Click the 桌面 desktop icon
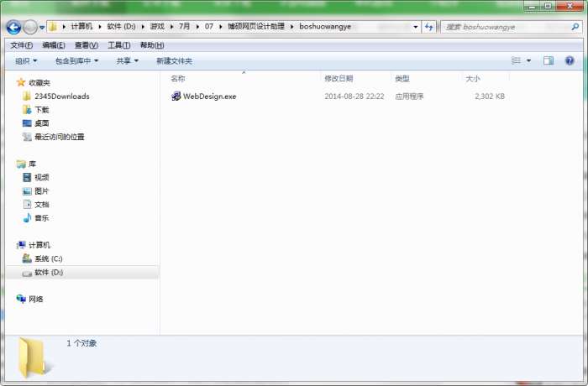Image resolution: width=588 pixels, height=386 pixels. [x=27, y=123]
